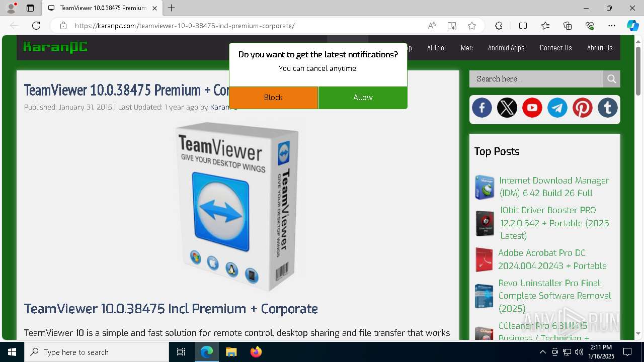The image size is (644, 362).
Task: Open the notification center
Action: point(627,352)
